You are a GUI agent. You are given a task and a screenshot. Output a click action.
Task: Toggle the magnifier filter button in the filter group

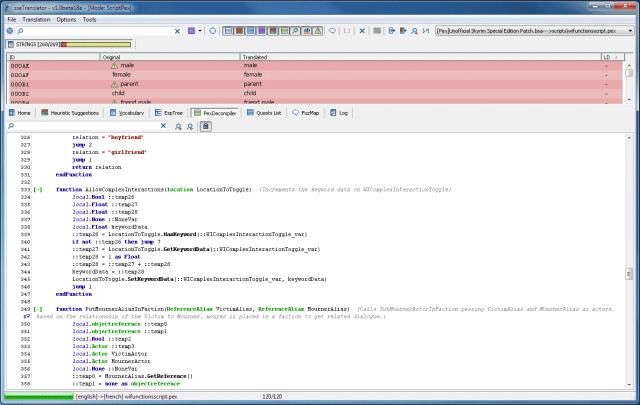pos(295,31)
